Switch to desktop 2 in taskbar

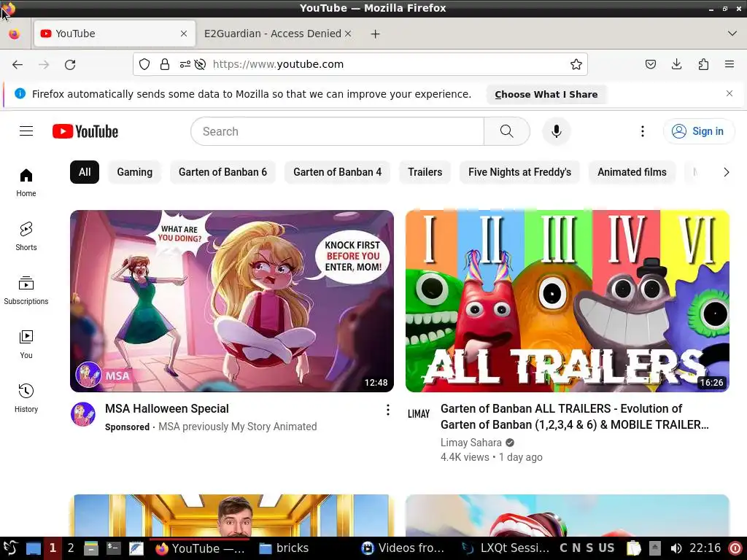[71, 548]
